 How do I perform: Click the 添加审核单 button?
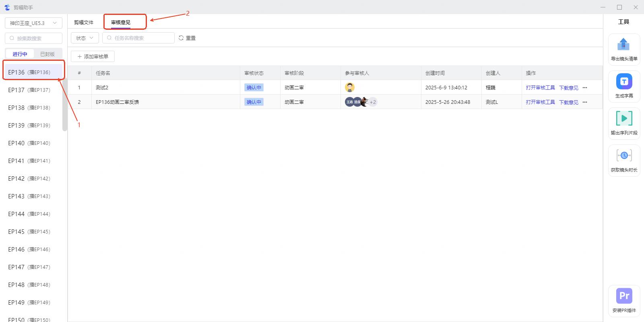[x=93, y=57]
